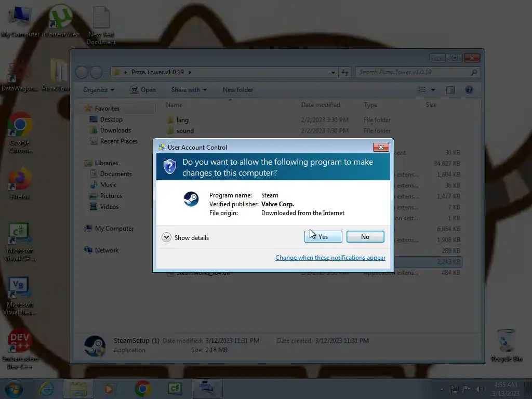The width and height of the screenshot is (532, 399).
Task: Click New Text Document desktop icon
Action: tap(101, 26)
